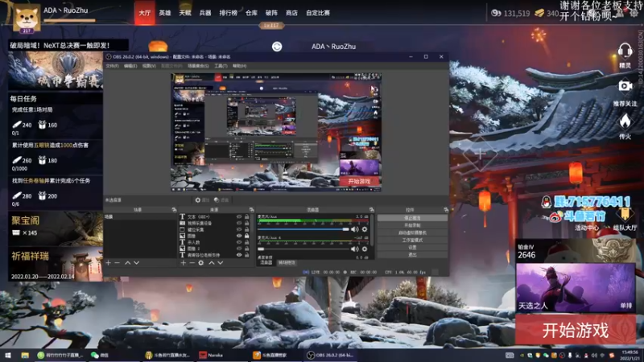Screen dimensions: 644x362
Task: Switch to Naraka on the taskbar
Action: (x=211, y=355)
